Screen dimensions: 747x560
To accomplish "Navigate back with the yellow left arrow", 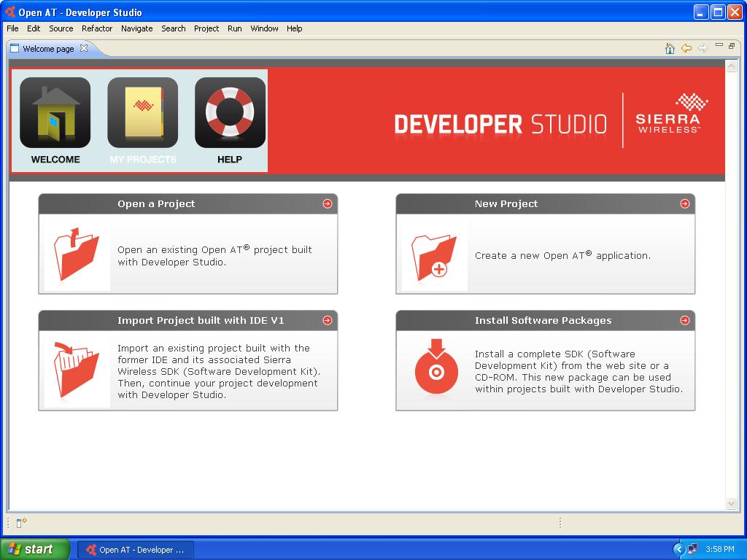I will 686,49.
